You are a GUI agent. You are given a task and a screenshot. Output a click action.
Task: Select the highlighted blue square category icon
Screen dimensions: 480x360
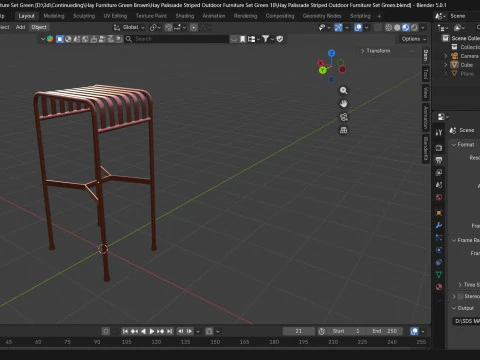point(60,39)
